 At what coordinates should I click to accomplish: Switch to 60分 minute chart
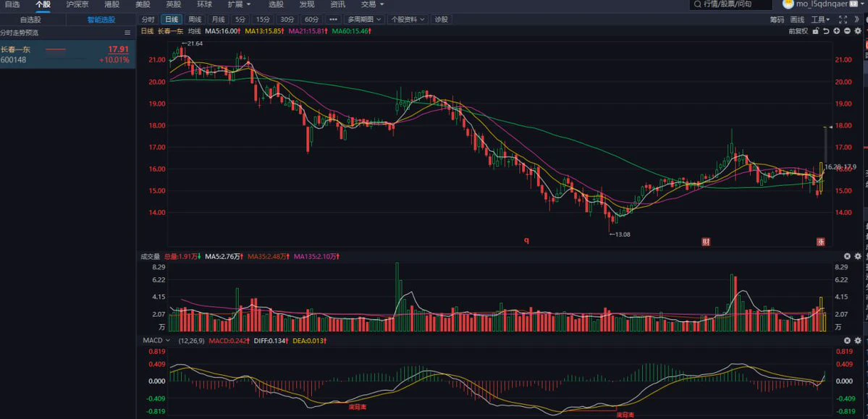[x=312, y=20]
